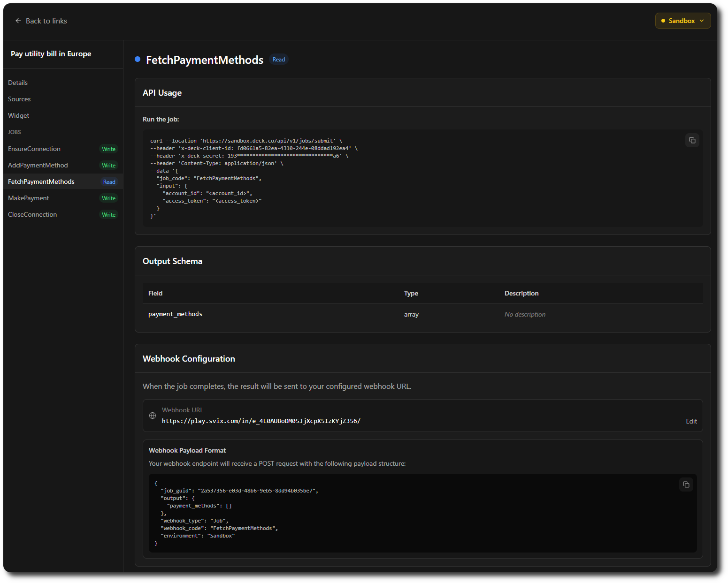This screenshot has height=583, width=728.
Task: Open the Sandbox environment dropdown
Action: pyautogui.click(x=683, y=21)
